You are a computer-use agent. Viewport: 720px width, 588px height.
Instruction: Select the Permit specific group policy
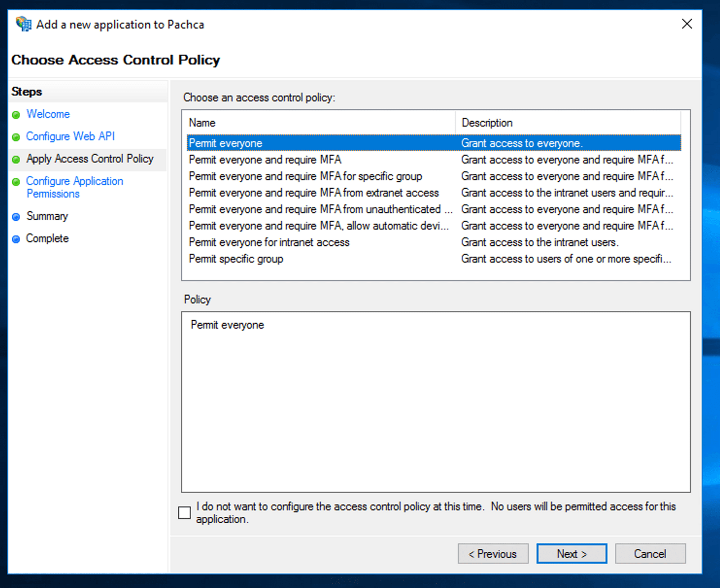pyautogui.click(x=236, y=259)
